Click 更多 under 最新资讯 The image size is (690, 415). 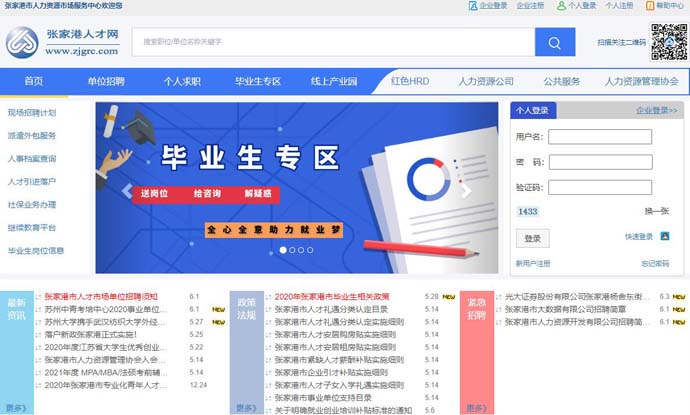16,408
